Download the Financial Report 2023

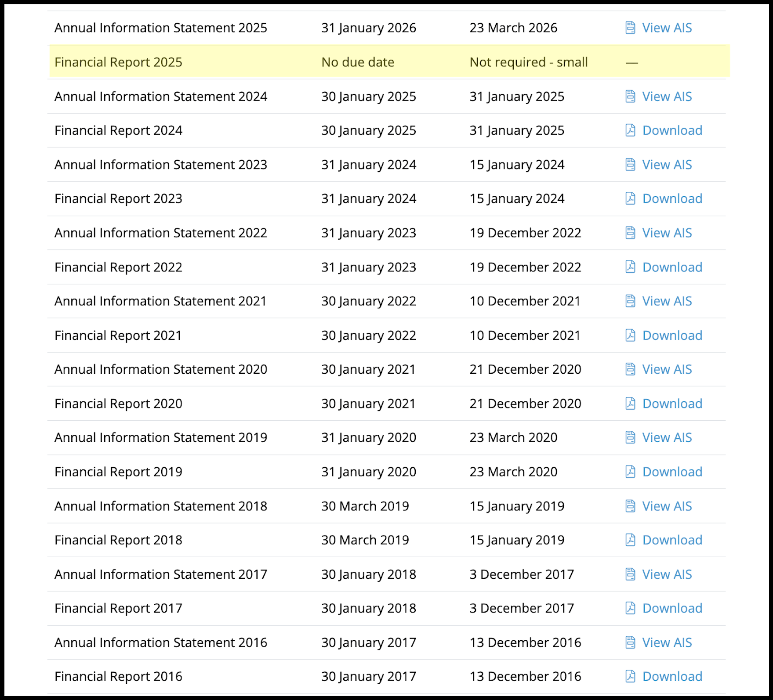(672, 198)
